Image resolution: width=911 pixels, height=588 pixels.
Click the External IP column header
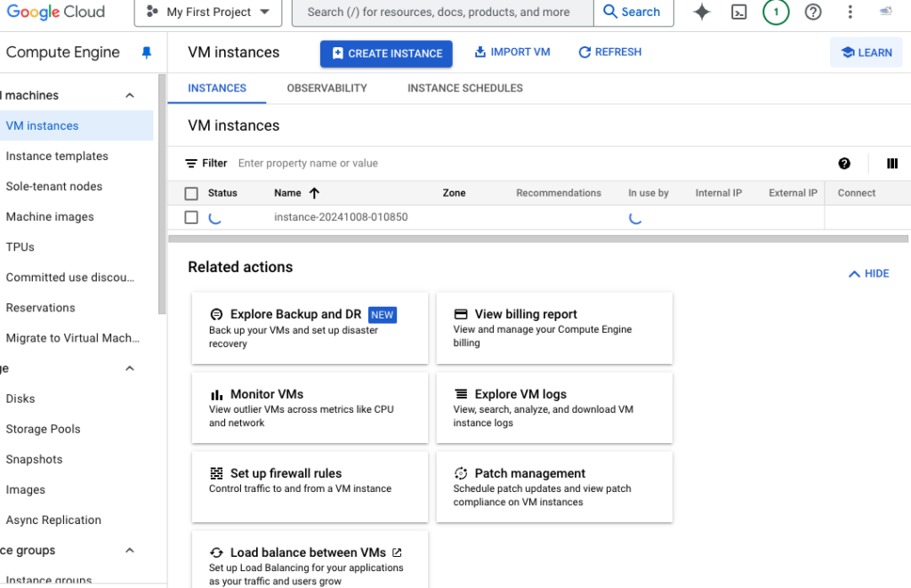coord(793,193)
